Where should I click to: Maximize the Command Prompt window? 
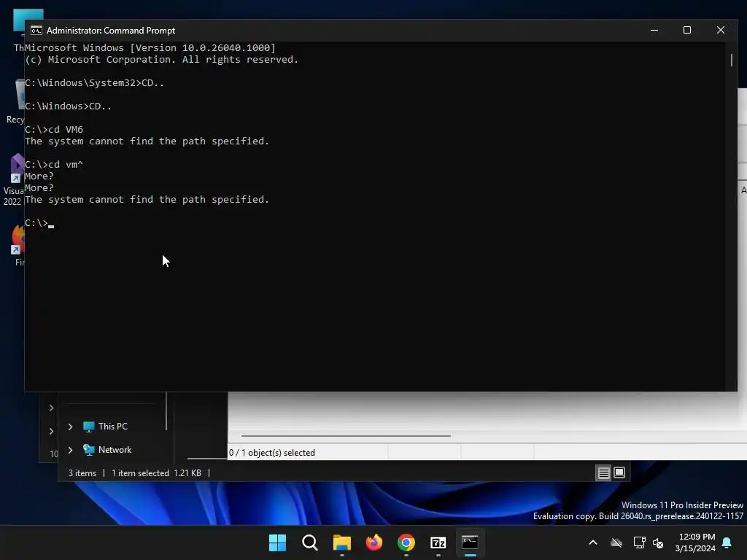tap(687, 30)
